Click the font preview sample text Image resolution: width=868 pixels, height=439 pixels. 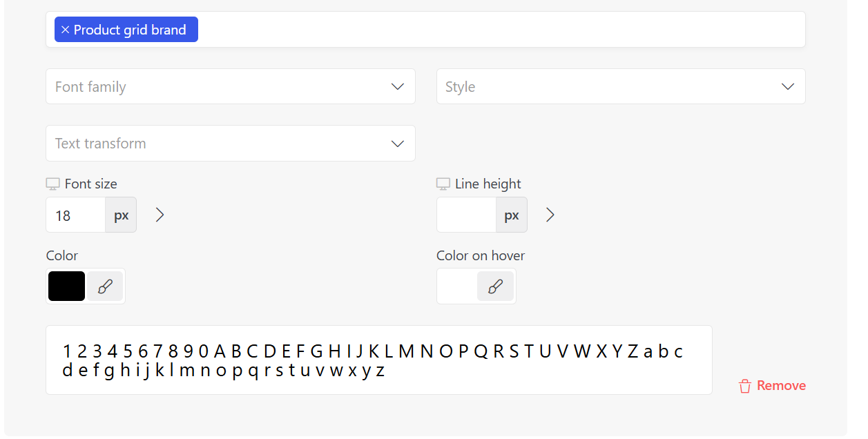[x=373, y=361]
